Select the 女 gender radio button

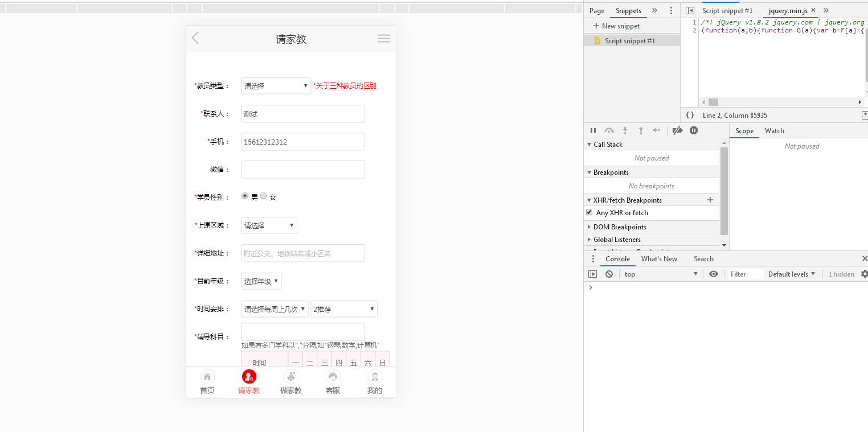(x=263, y=196)
